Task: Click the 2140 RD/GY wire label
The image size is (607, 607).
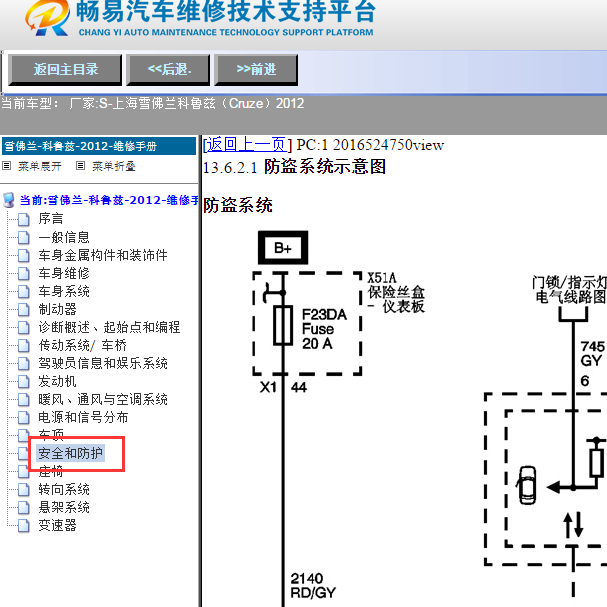Action: (313, 586)
